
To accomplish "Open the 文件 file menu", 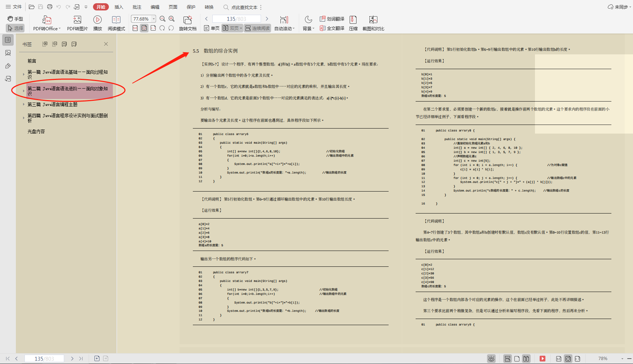I will 14,7.
